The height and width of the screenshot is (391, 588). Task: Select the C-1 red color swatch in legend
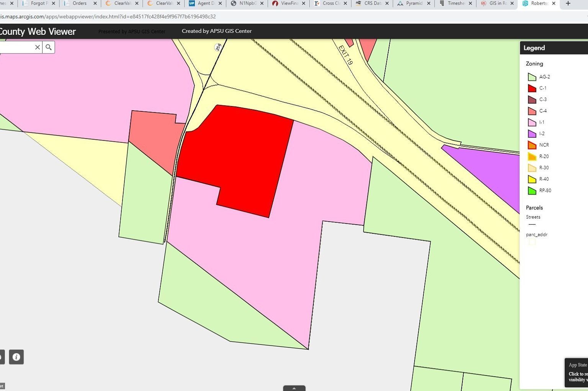[532, 88]
